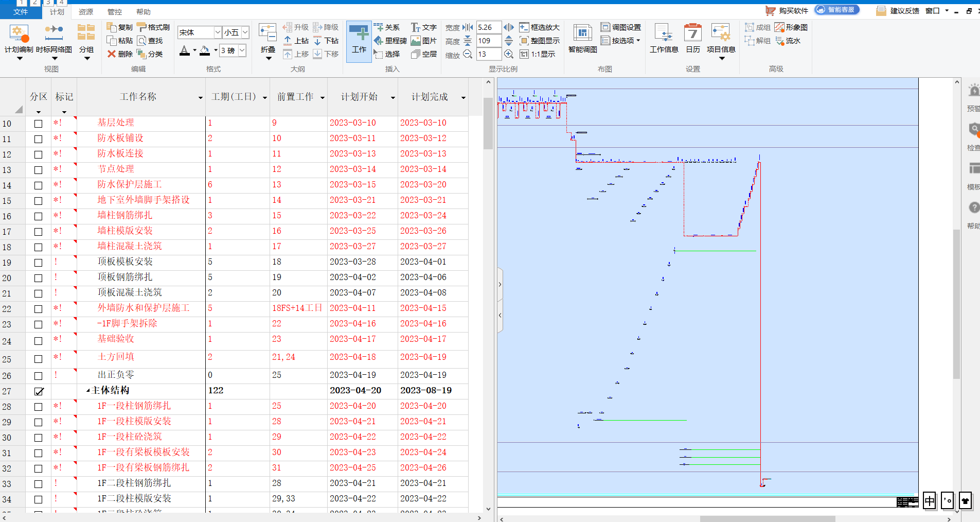Viewport: 980px width, 522px height.
Task: Tick the checkbox for 墙柱钢筋绑扎 row
Action: click(x=38, y=216)
